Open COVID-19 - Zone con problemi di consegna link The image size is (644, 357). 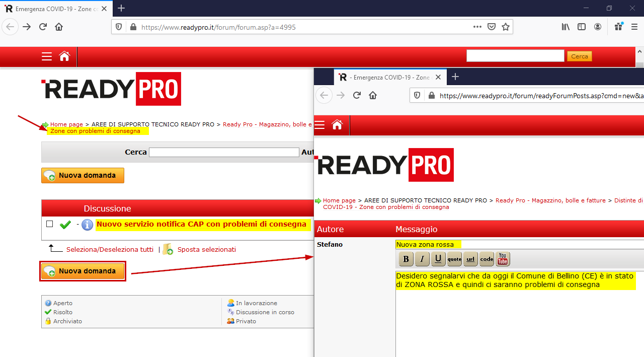pos(386,207)
